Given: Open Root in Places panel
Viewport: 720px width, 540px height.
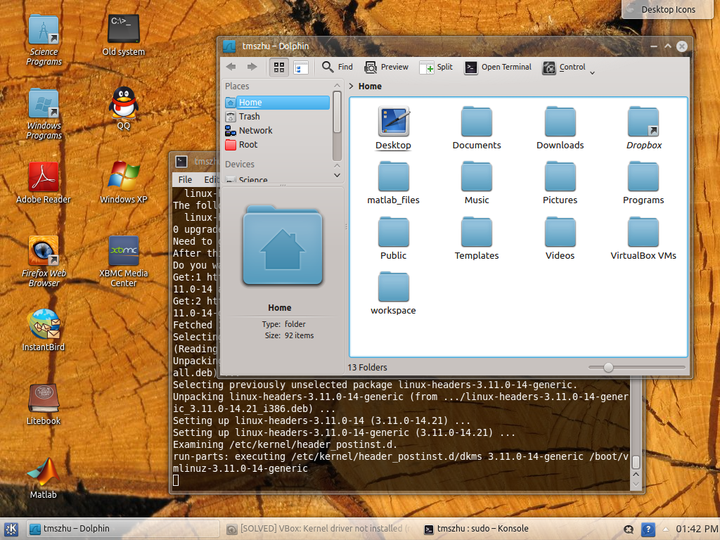Looking at the screenshot, I should point(277,145).
